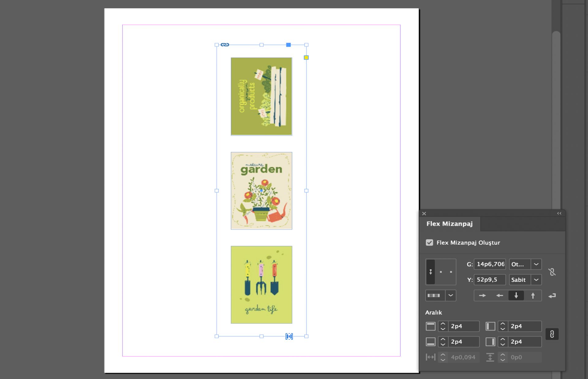Click the unlinked width-height constrain icon
588x379 pixels.
click(x=552, y=272)
